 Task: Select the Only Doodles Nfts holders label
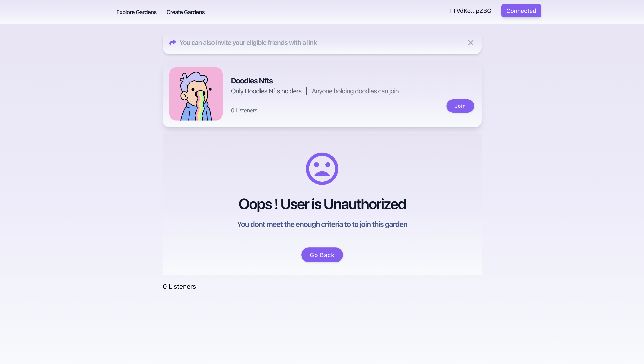tap(266, 91)
